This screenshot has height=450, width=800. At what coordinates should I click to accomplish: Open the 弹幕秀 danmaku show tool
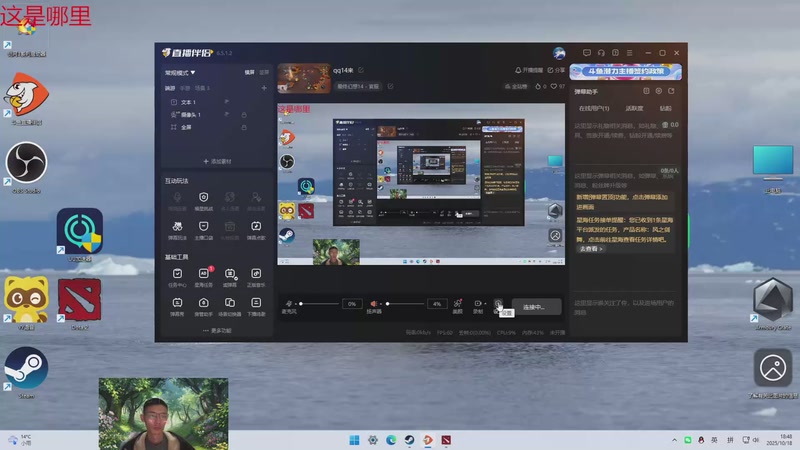tap(177, 307)
